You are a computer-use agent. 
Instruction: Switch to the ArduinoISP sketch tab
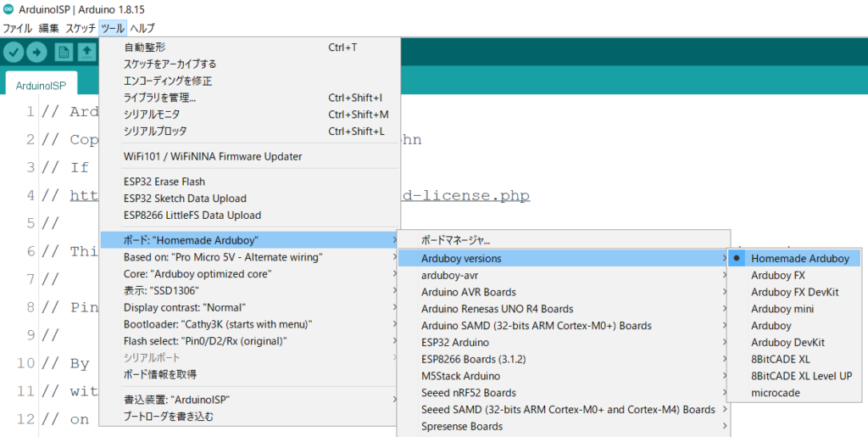[x=41, y=85]
